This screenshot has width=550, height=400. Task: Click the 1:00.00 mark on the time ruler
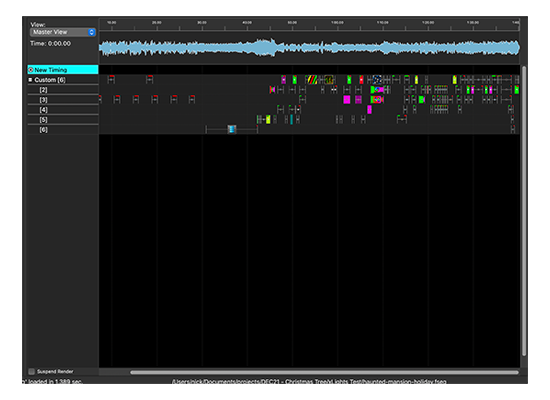tap(337, 23)
